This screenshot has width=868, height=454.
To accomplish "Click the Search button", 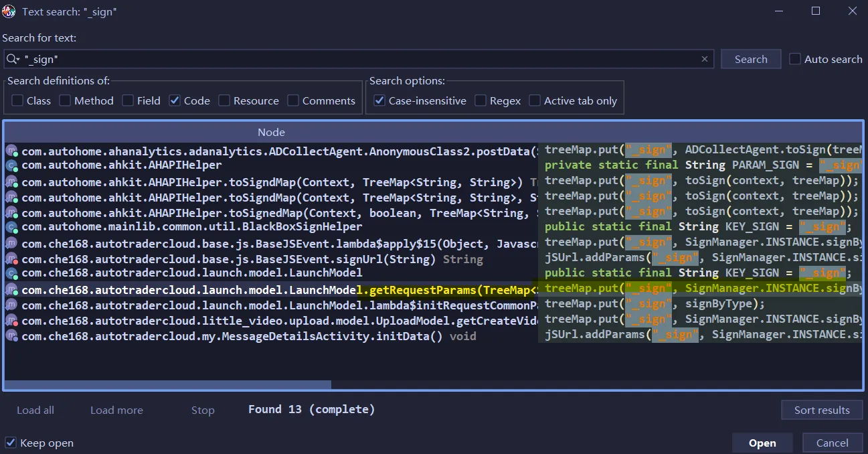I will 751,59.
